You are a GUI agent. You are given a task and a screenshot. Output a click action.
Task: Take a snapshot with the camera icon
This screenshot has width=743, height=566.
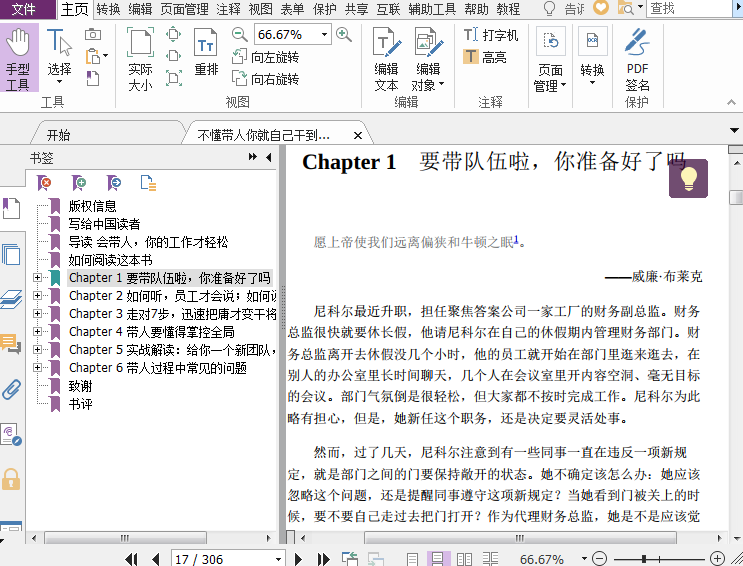(93, 34)
